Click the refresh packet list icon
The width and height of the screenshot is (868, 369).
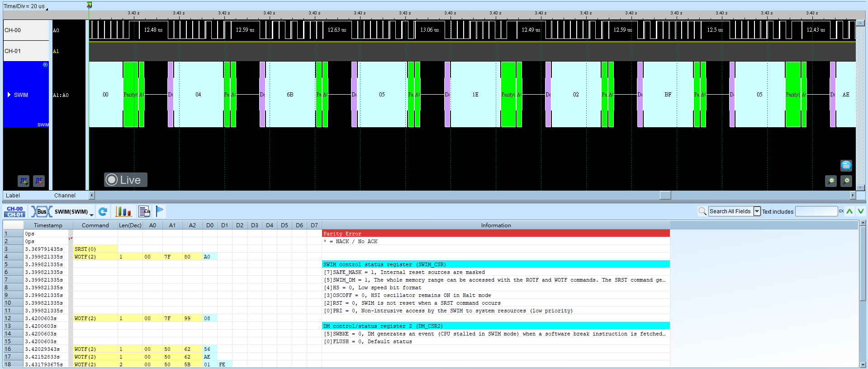tap(103, 211)
